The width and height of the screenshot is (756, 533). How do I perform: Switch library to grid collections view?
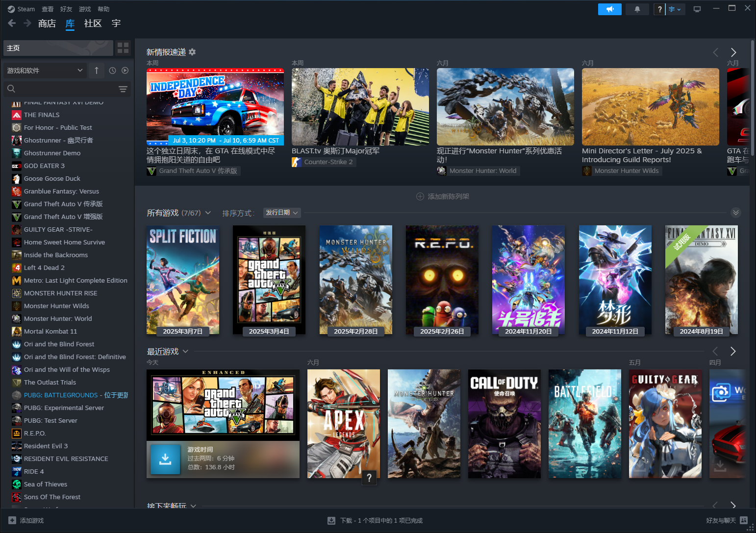(123, 48)
